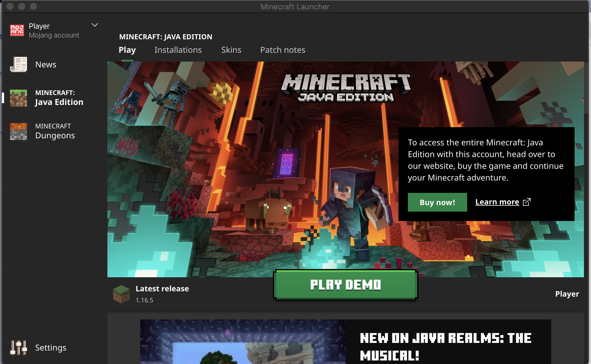The height and width of the screenshot is (364, 591).
Task: Click the Minecraft Dungeons sidebar icon
Action: click(18, 131)
